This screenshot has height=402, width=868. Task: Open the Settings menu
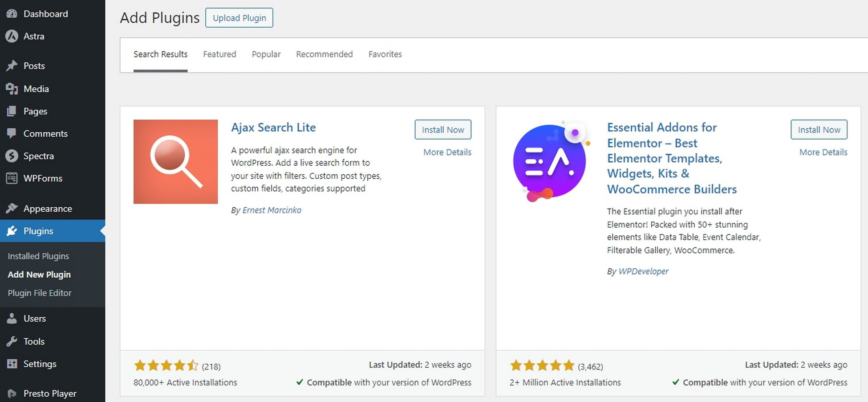(53, 364)
